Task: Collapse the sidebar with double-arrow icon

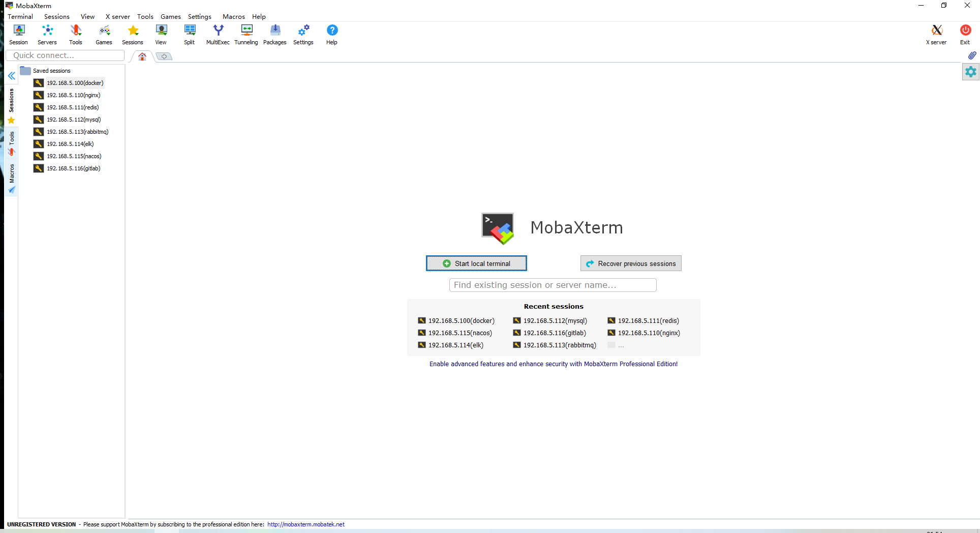Action: [11, 76]
